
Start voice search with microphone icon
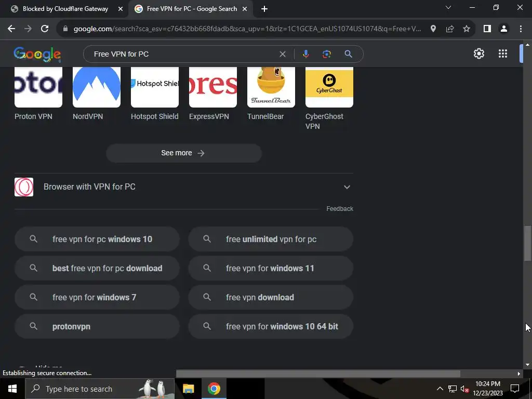coord(305,54)
